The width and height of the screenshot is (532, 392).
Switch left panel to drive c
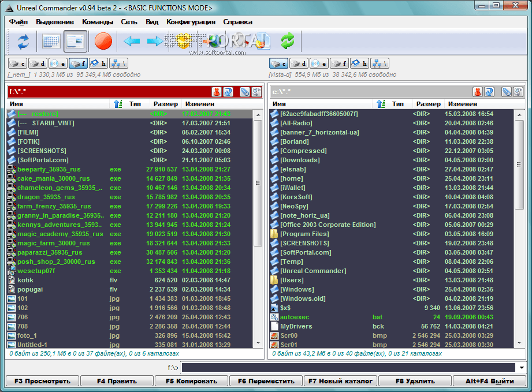17,64
